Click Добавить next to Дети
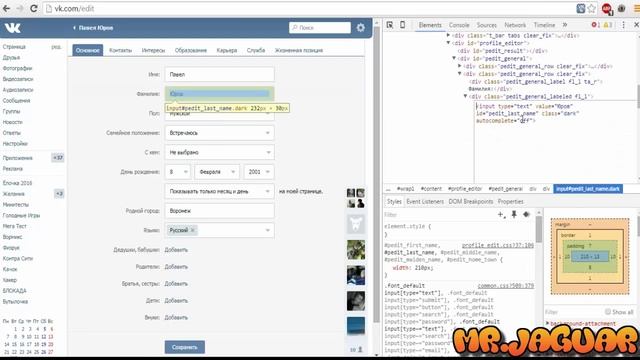Viewport: 640px width, 360px height. [x=176, y=300]
